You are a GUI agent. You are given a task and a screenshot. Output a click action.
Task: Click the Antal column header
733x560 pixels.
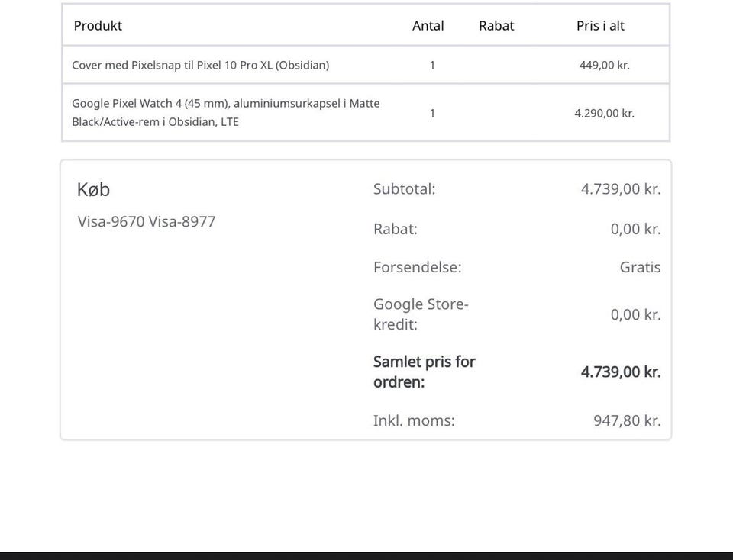pyautogui.click(x=428, y=26)
